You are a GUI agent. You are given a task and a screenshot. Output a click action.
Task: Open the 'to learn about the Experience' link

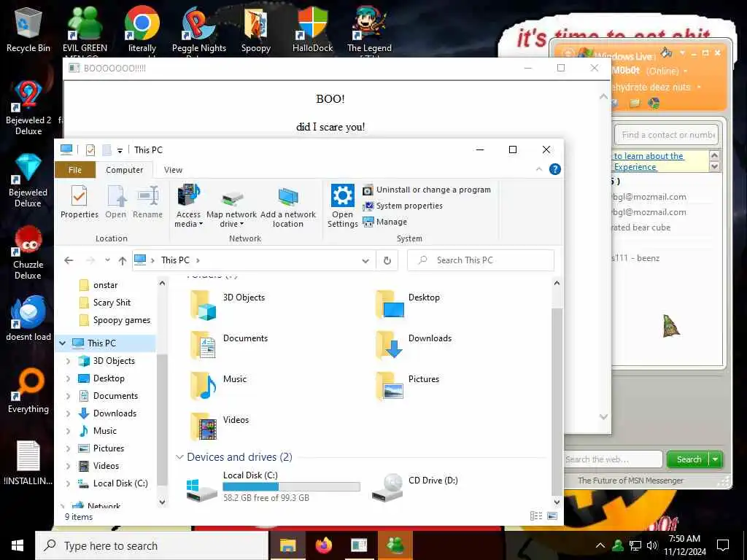pyautogui.click(x=649, y=161)
